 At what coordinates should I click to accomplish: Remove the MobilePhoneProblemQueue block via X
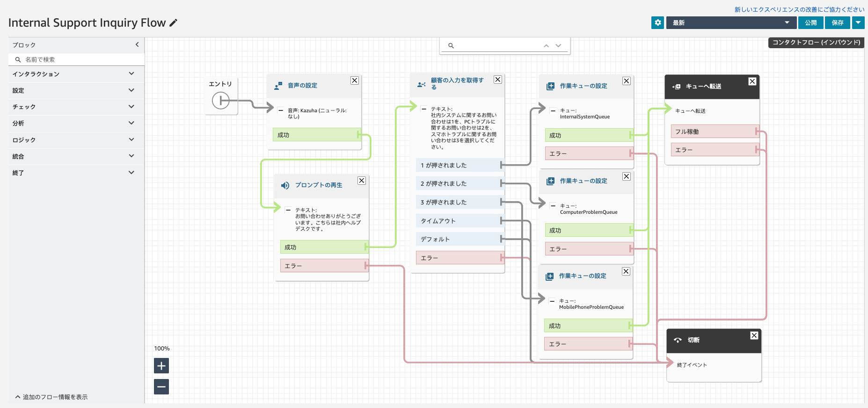pos(626,271)
